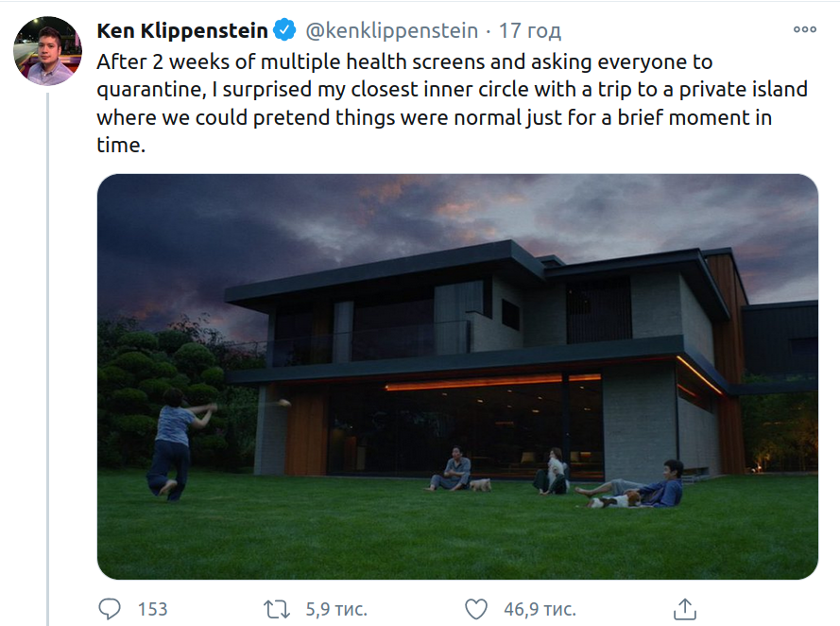The height and width of the screenshot is (626, 840).
Task: Open Ken Klippenstein's profile avatar
Action: [47, 51]
